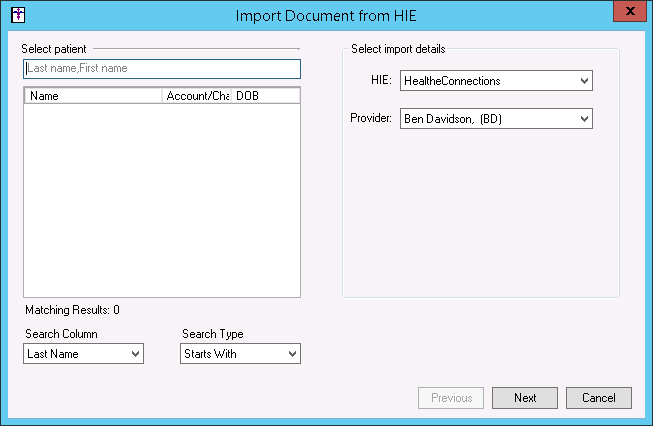653x426 pixels.
Task: Click the Select patient label
Action: [54, 49]
